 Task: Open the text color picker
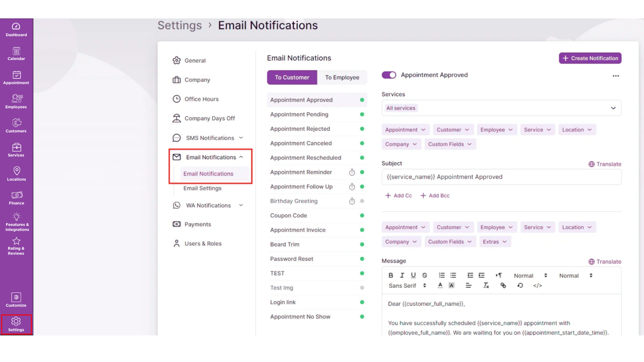tap(440, 286)
